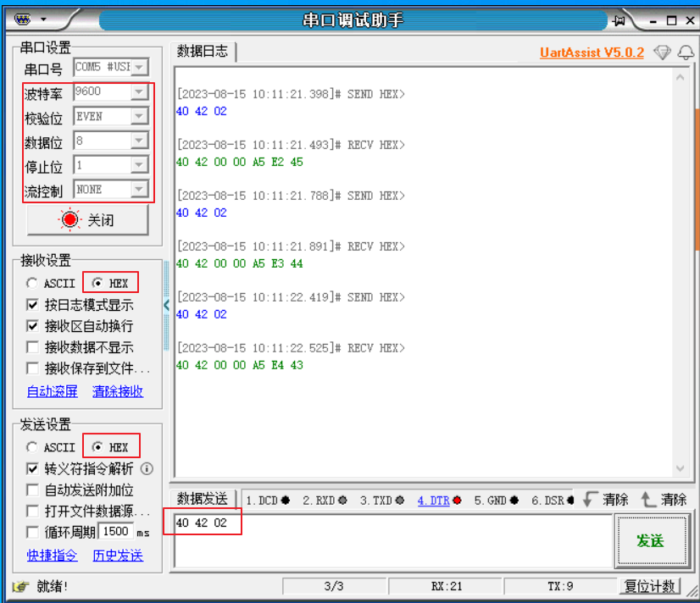
Task: Expand the 串口号 COM5 dropdown
Action: pyautogui.click(x=139, y=67)
